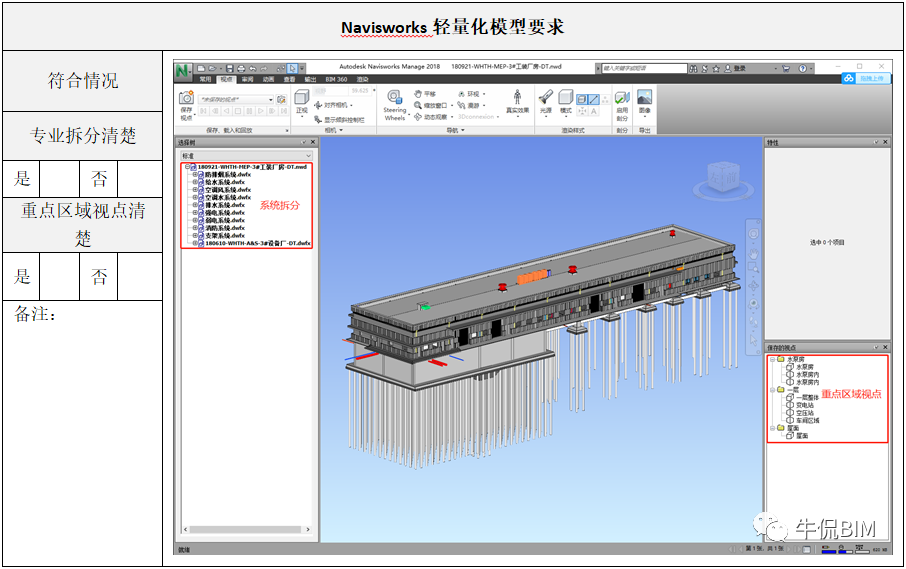The image size is (906, 569).
Task: Click the Open file icon in quick access
Action: 212,68
